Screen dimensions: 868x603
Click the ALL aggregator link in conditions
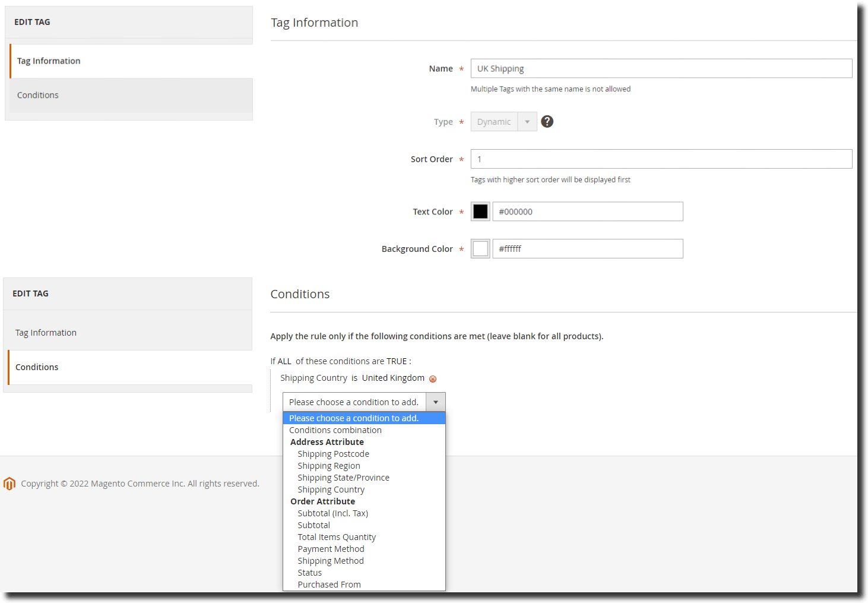point(284,361)
